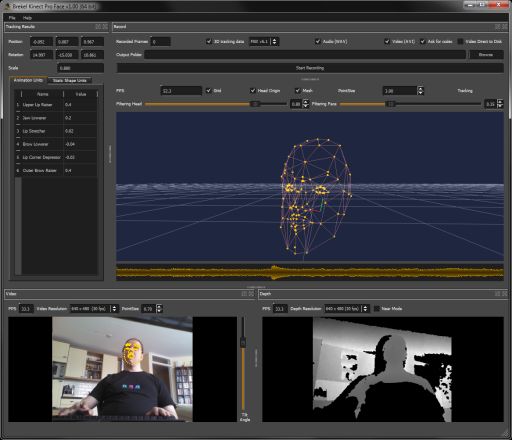Click the 3D face mesh viewport
Screen dimensions: 512x440
310,187
